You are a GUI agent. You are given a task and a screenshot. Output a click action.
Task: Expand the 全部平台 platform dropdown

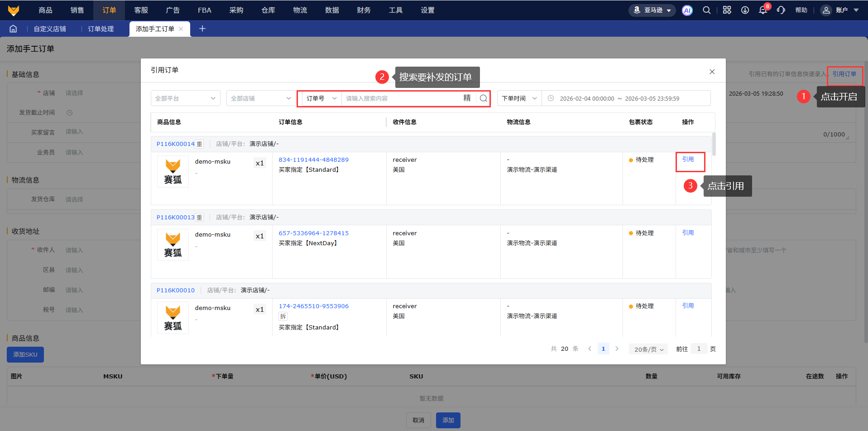coord(185,98)
